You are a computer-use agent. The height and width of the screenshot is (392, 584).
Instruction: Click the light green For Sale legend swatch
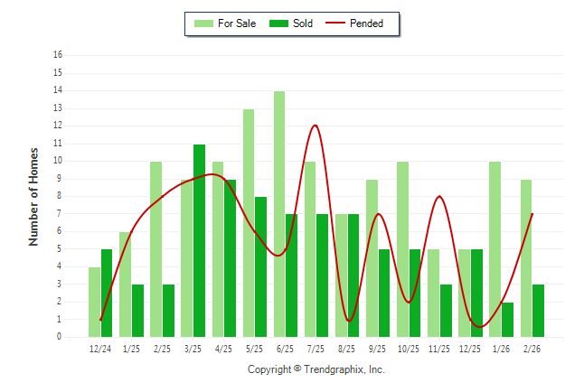coord(203,23)
